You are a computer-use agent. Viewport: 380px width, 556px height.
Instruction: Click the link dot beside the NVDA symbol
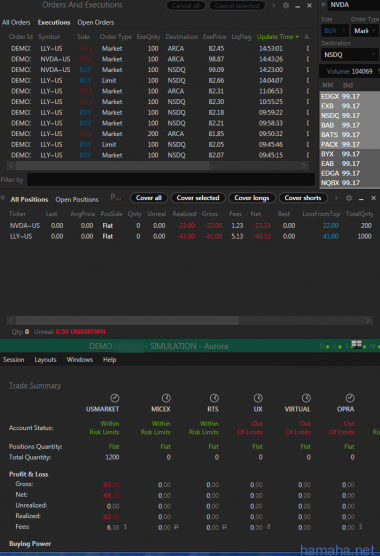(323, 5)
